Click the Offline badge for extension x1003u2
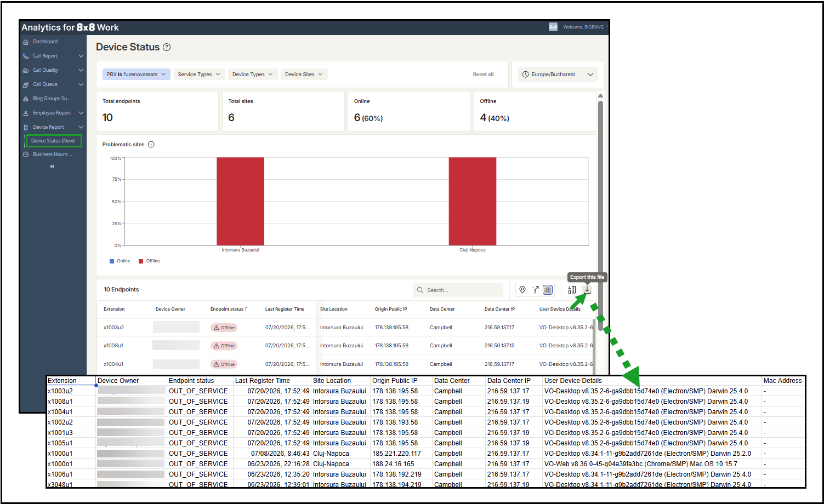 (224, 328)
